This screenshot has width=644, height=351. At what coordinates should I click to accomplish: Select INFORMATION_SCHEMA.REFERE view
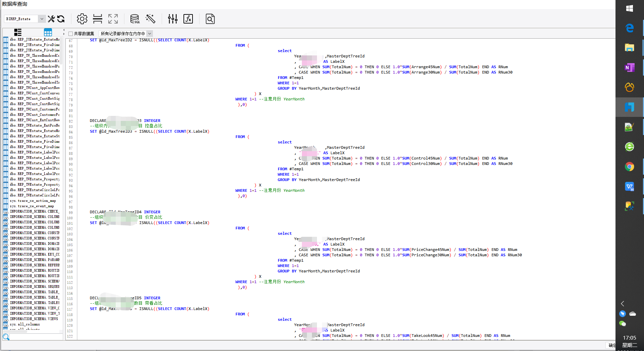tap(35, 265)
